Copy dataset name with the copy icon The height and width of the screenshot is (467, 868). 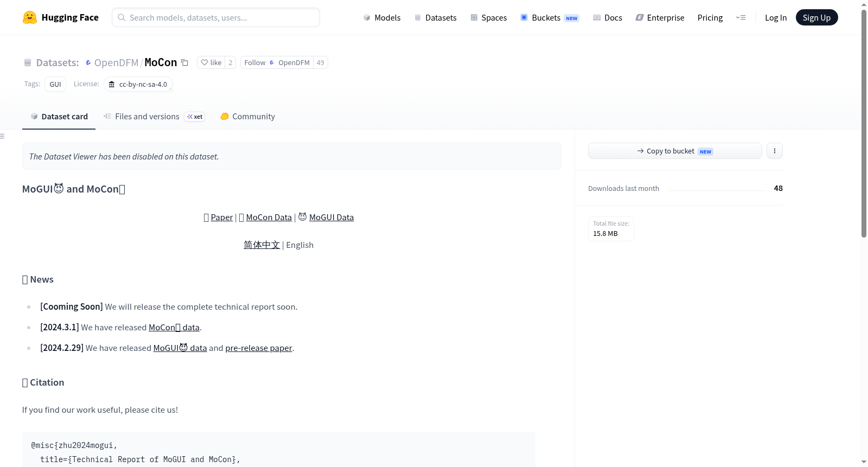pyautogui.click(x=184, y=62)
